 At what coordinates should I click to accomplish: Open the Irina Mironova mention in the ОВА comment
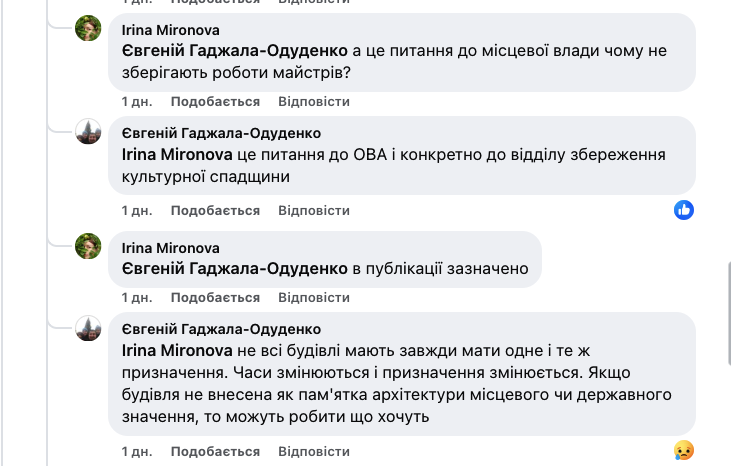point(176,156)
